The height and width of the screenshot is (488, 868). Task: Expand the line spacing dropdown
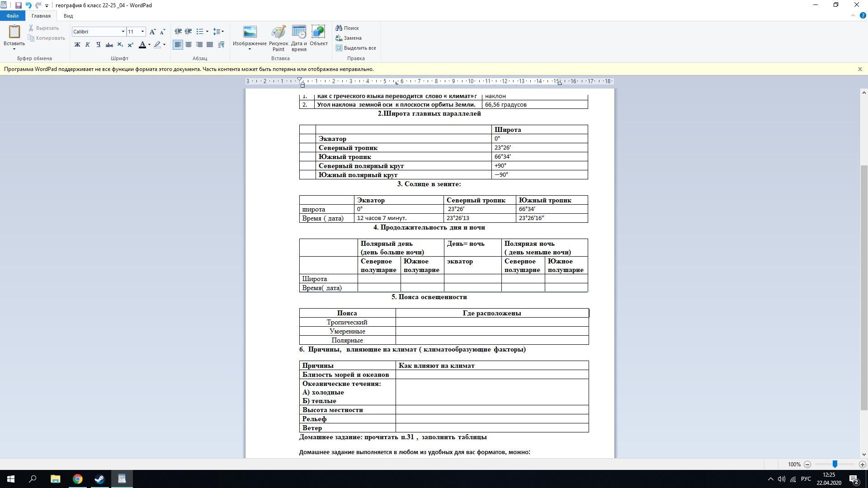coord(222,32)
